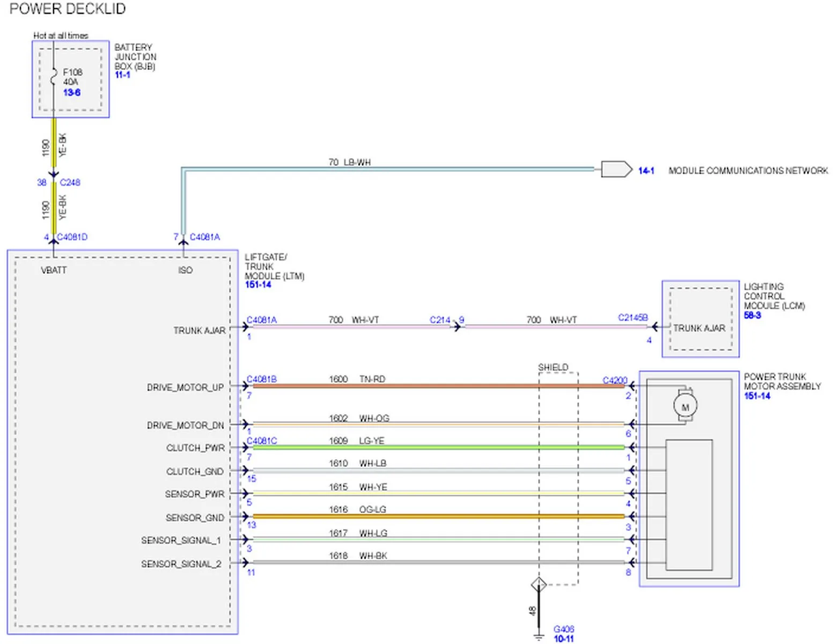This screenshot has height=644, width=839.
Task: Select connector label C4081A near ISO pin 7
Action: click(x=205, y=237)
